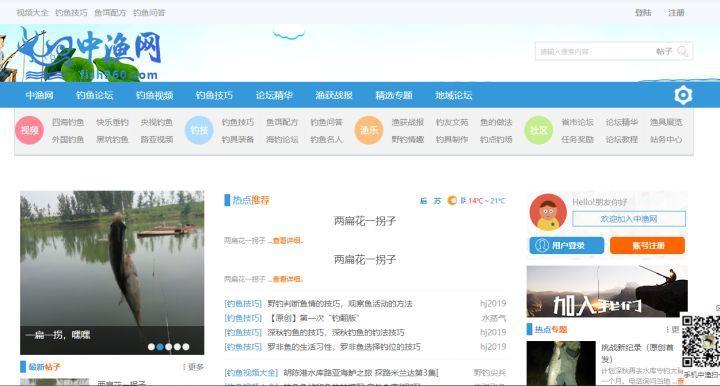Open the gear settings icon in navbar
This screenshot has width=720, height=386.
[683, 95]
